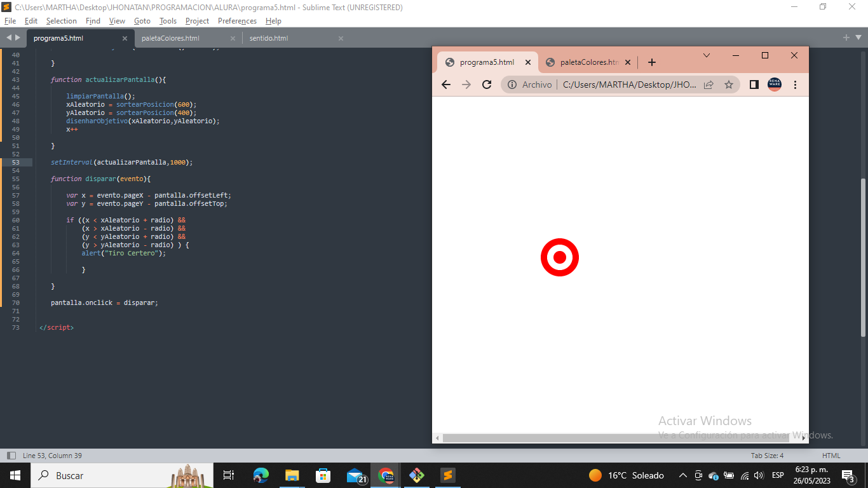The image size is (868, 488).
Task: Click the Chrome address bar URL
Action: pyautogui.click(x=630, y=85)
